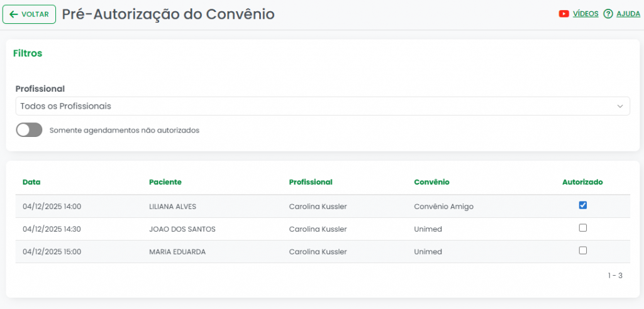Sort by Autorizado column header
Image resolution: width=644 pixels, height=309 pixels.
point(582,182)
